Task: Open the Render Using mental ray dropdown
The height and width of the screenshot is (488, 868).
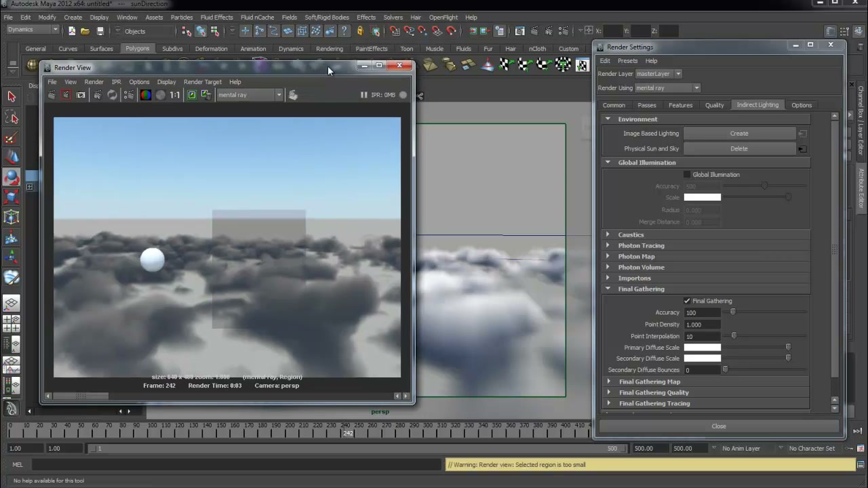Action: (x=667, y=88)
